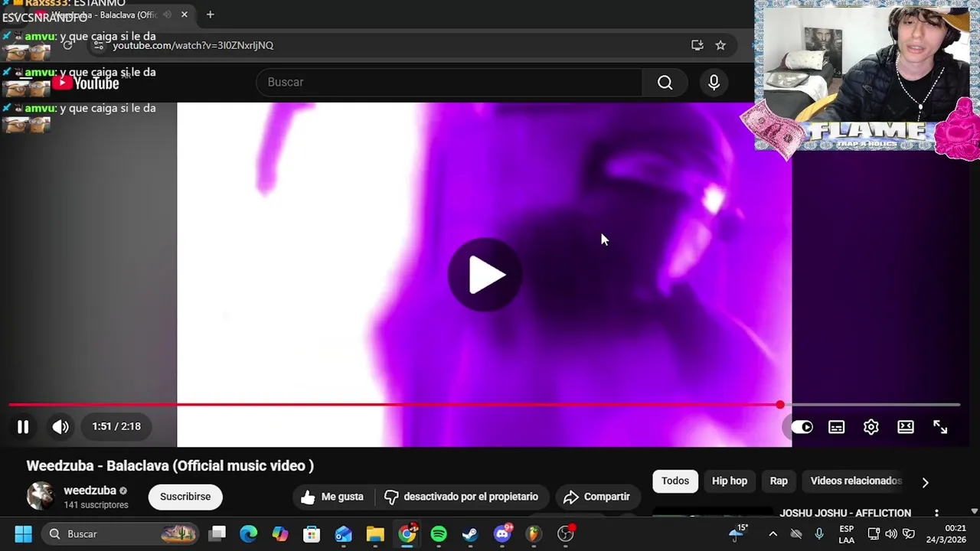Image resolution: width=980 pixels, height=551 pixels.
Task: Open Discord from the taskbar
Action: [502, 533]
